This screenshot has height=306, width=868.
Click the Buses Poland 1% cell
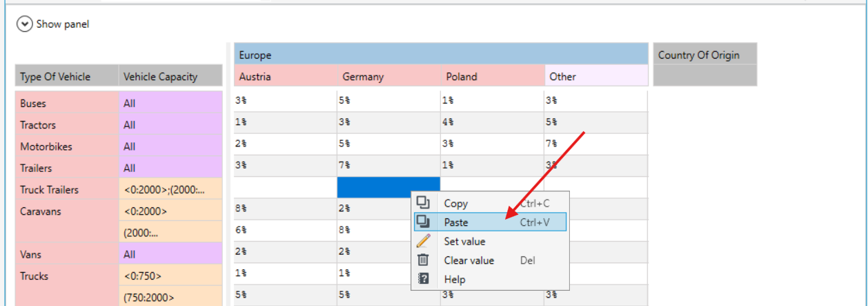[492, 100]
